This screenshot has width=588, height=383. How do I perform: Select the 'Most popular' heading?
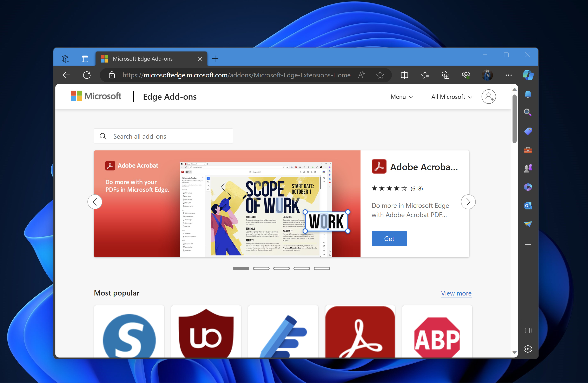(117, 293)
